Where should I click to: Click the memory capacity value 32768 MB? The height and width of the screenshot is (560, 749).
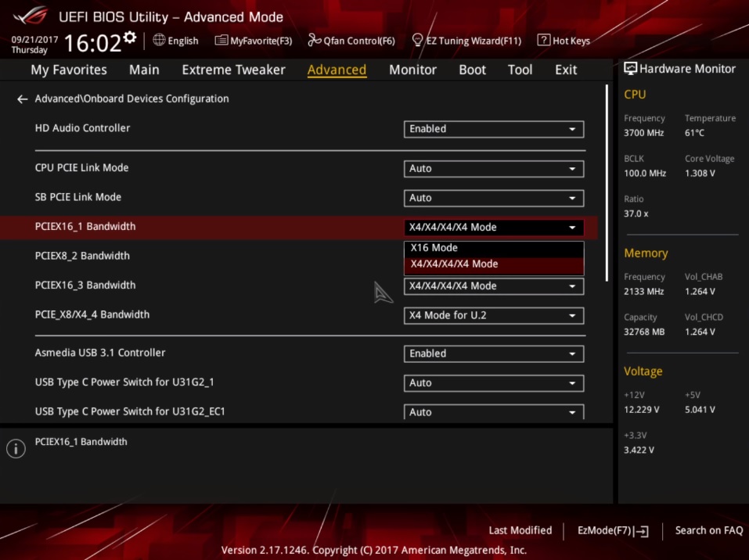tap(644, 332)
